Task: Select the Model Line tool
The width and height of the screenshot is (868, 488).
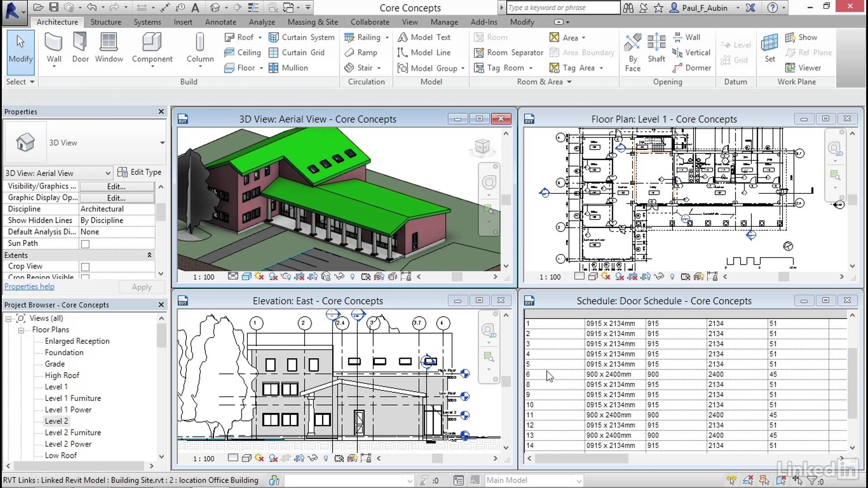Action: click(424, 52)
